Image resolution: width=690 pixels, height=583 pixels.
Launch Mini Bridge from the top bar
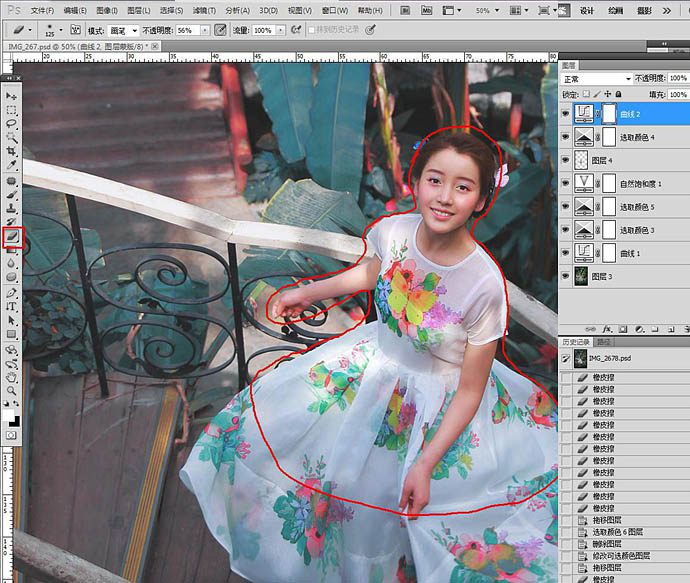(x=426, y=10)
